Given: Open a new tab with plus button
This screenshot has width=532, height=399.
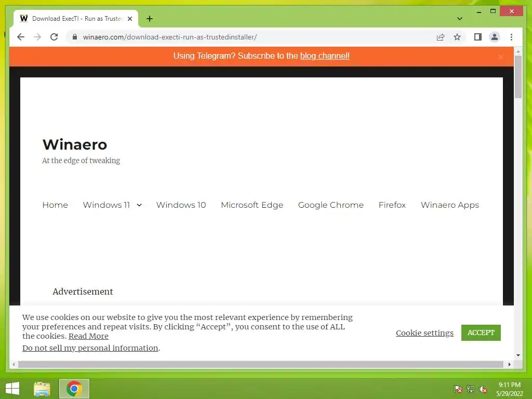Looking at the screenshot, I should (x=150, y=19).
